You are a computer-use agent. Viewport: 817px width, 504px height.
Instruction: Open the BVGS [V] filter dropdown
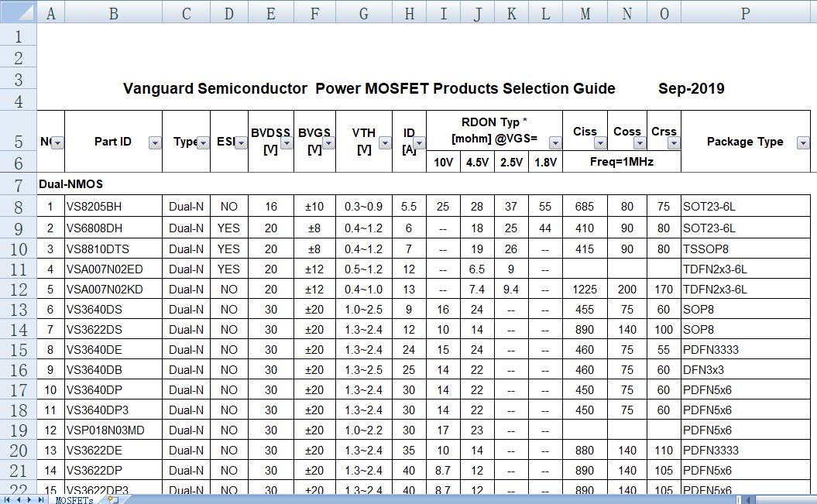point(328,142)
